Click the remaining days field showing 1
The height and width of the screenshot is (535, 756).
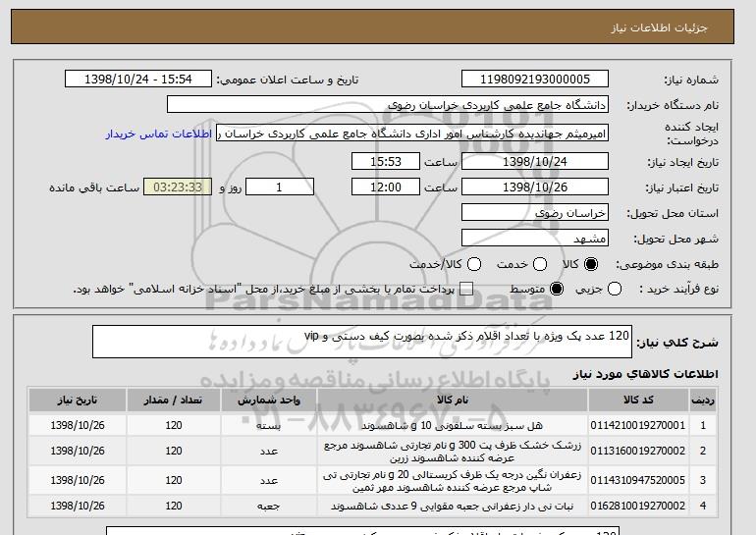click(280, 187)
